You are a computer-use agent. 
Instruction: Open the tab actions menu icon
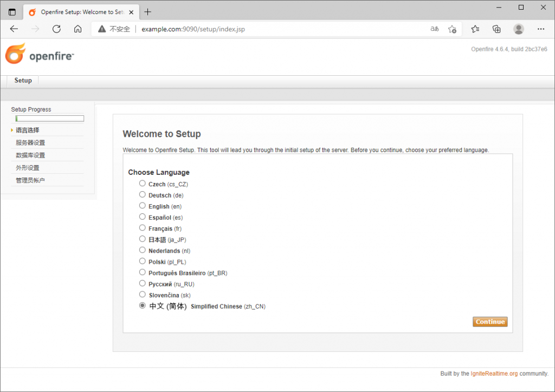pyautogui.click(x=12, y=12)
